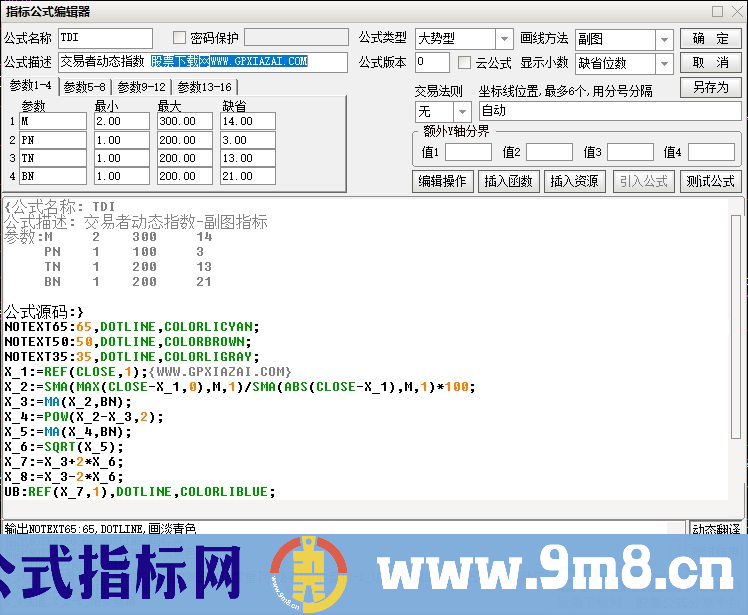Click the 插入资源 button
This screenshot has height=615, width=748.
574,181
